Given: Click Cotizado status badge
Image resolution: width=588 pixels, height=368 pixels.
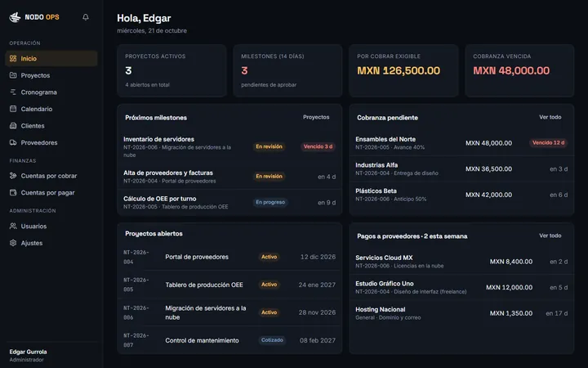Looking at the screenshot, I should click(x=272, y=340).
